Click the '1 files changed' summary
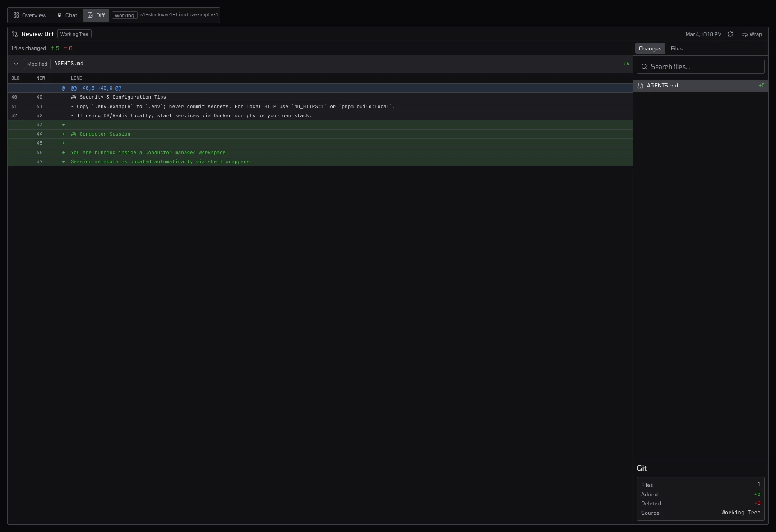The height and width of the screenshot is (532, 776). 28,48
